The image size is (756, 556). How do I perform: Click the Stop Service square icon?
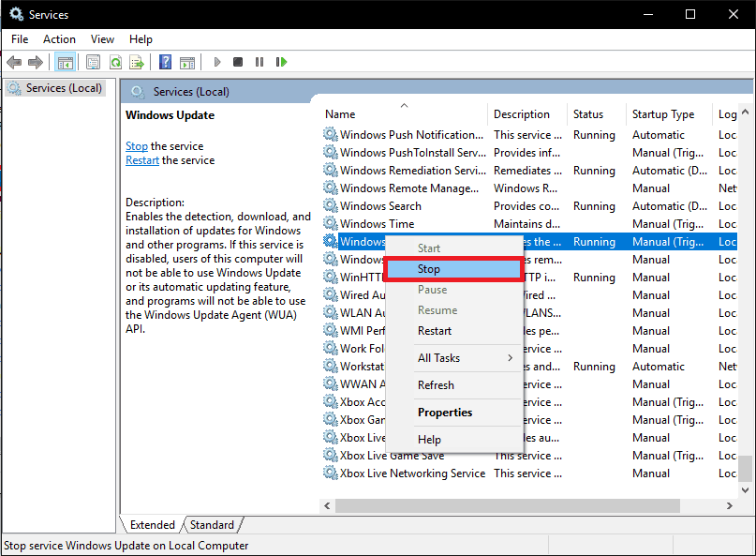(x=238, y=62)
